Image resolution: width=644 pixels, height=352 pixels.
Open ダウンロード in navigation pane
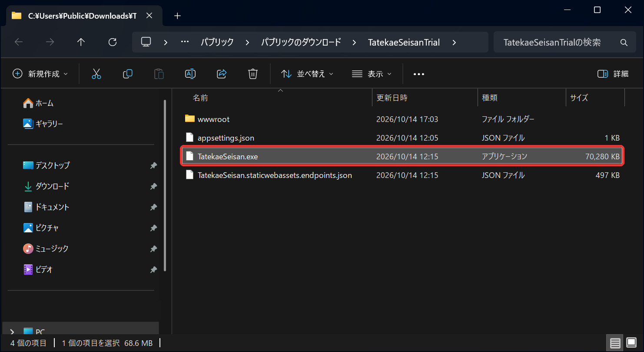[x=46, y=186]
